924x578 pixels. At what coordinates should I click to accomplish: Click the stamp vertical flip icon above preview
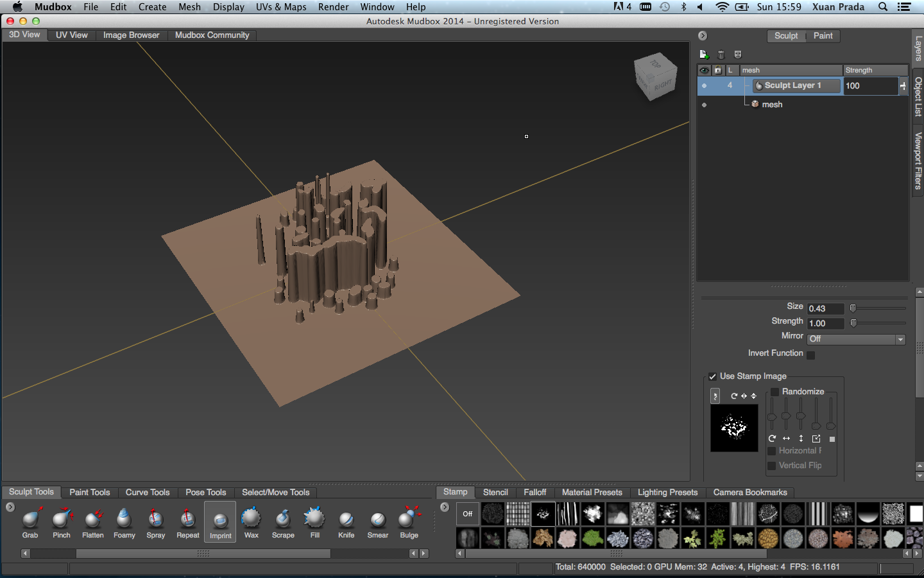click(x=754, y=396)
